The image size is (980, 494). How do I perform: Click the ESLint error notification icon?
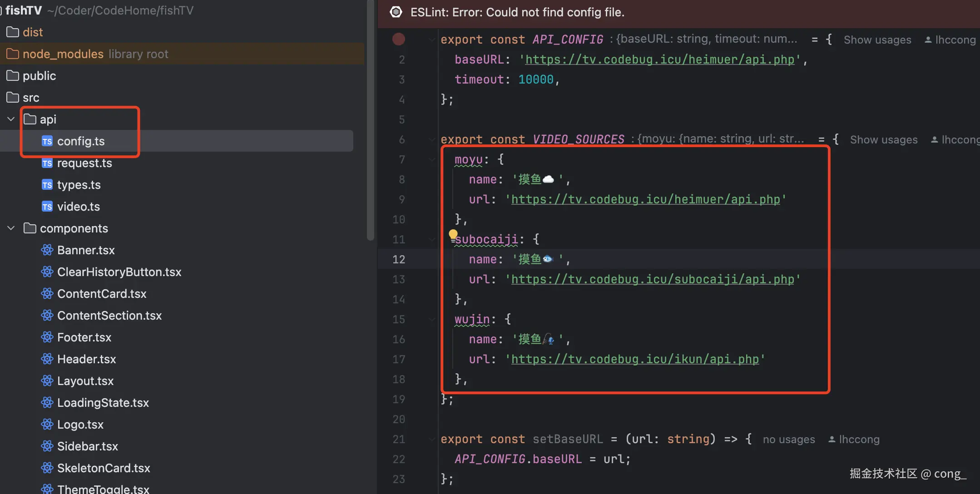(396, 12)
